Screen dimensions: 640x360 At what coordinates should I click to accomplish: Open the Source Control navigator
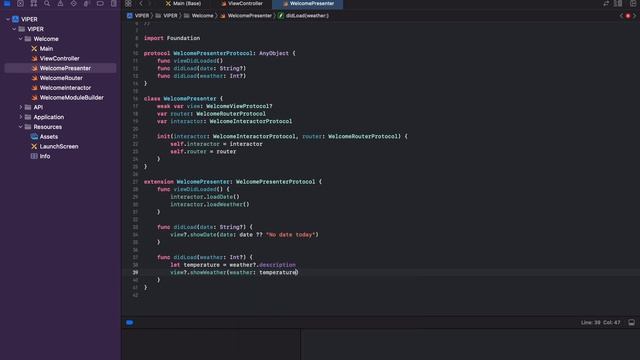point(20,3)
